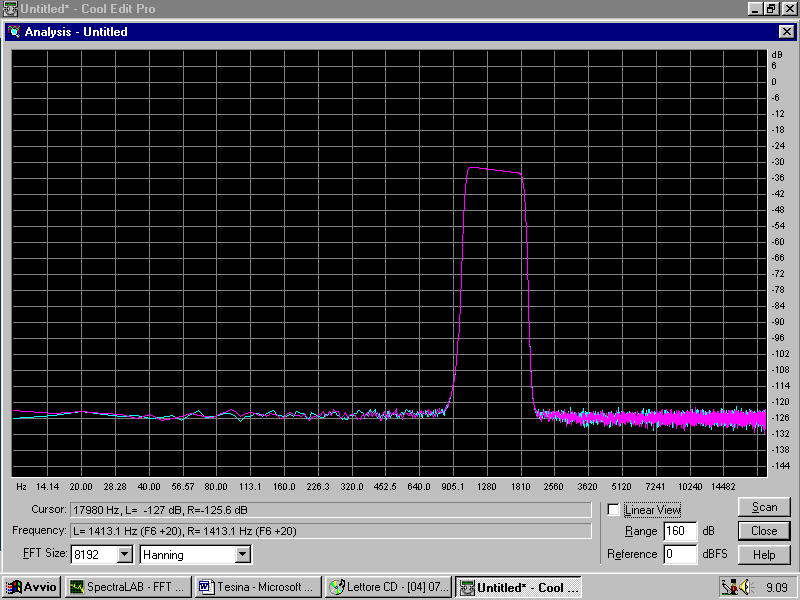800x600 pixels.
Task: Open the Avvio start button
Action: 32,587
